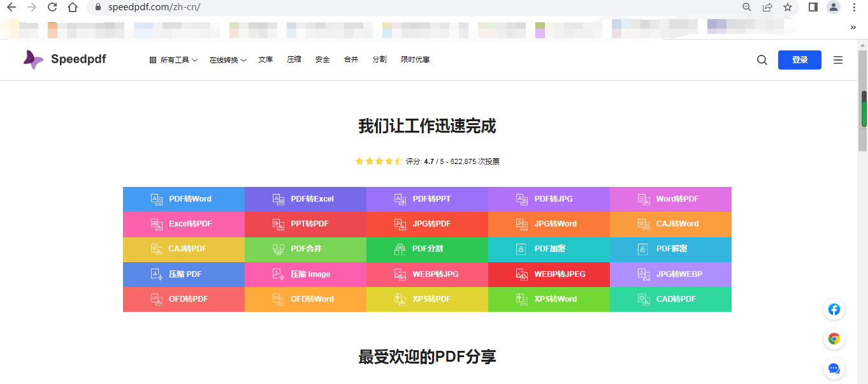Click the PDF合并 icon
This screenshot has height=384, width=868.
278,249
